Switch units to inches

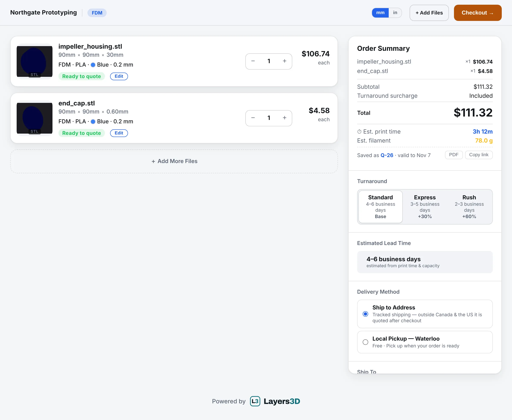point(395,13)
